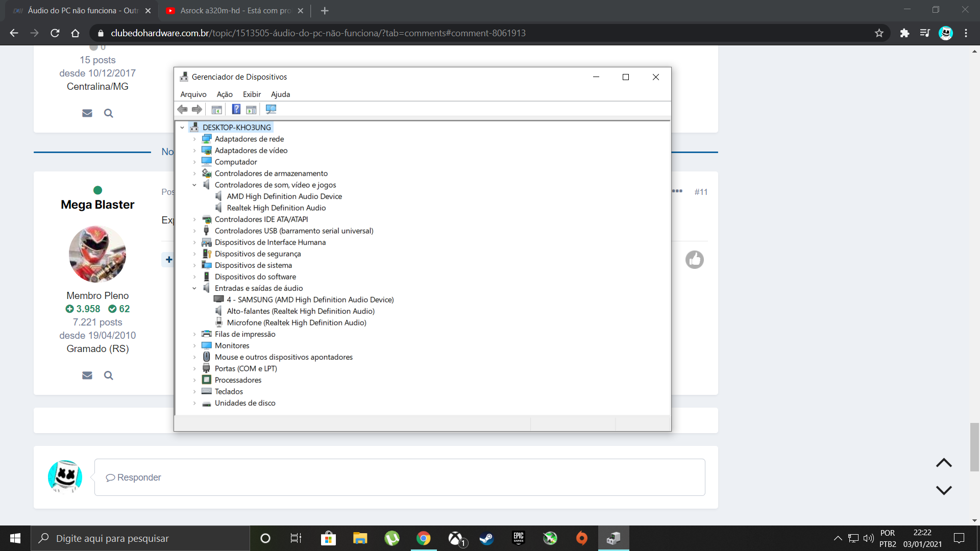The image size is (980, 551).
Task: Expand Controladores USB node
Action: coord(194,231)
